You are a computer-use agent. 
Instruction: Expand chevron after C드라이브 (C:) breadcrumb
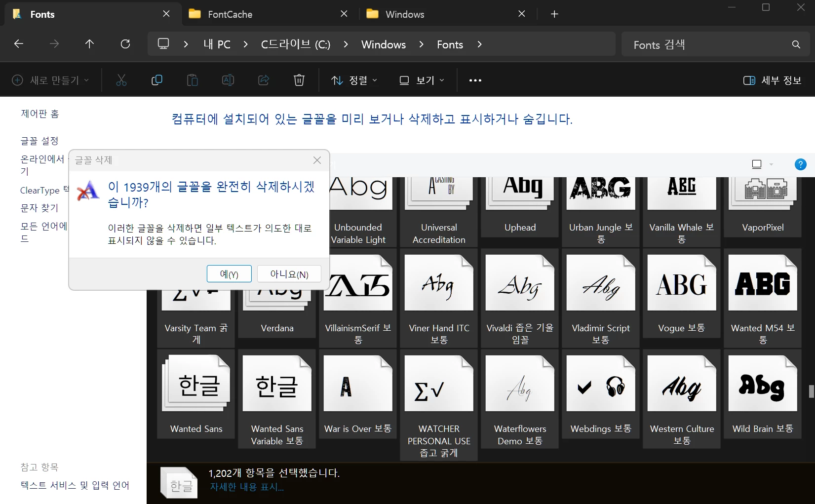(346, 44)
